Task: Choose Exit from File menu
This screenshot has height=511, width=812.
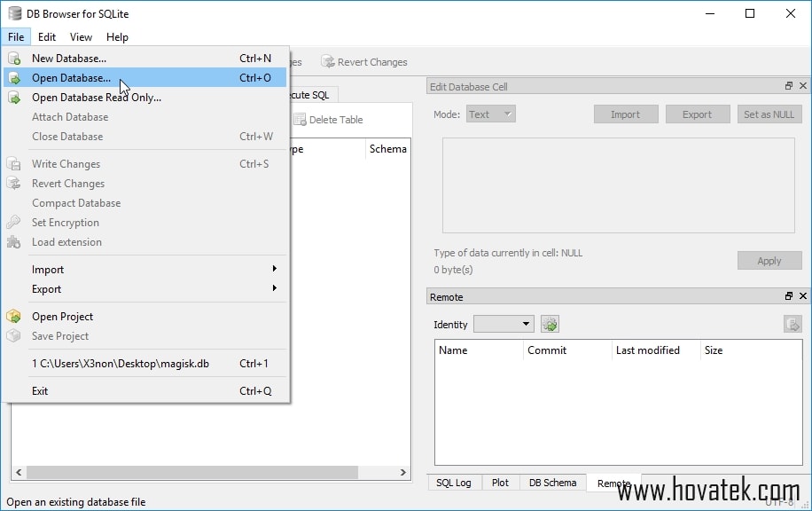Action: coord(145,390)
